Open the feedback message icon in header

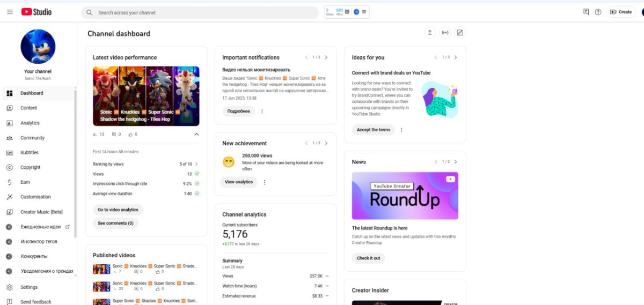pos(586,12)
